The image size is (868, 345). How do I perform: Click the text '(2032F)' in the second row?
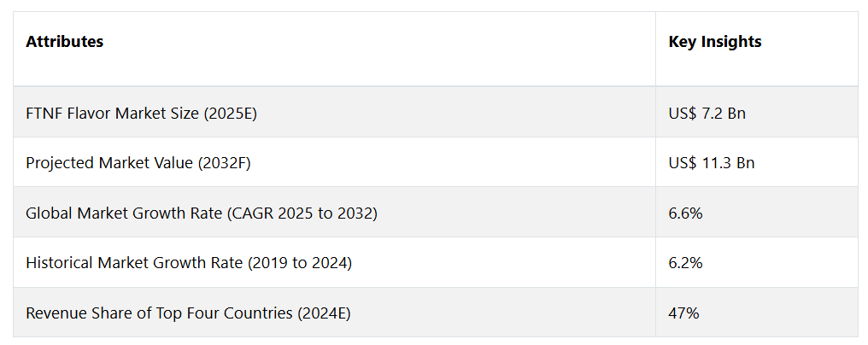point(224,163)
